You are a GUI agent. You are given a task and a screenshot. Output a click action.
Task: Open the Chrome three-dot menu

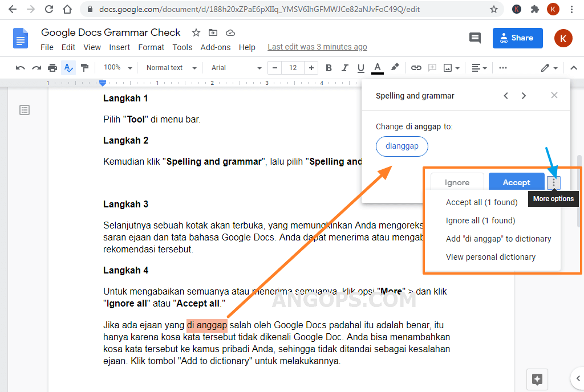(x=571, y=9)
